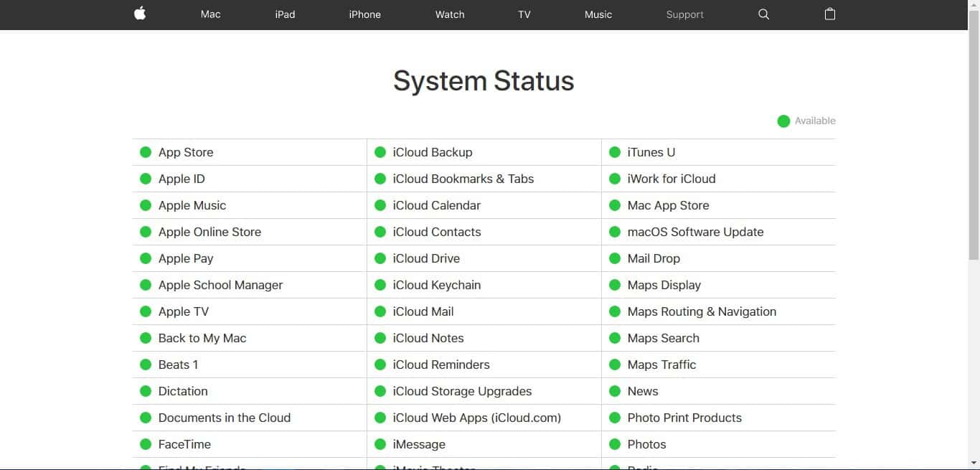
Task: Click the green status dot next to App Store
Action: 146,152
